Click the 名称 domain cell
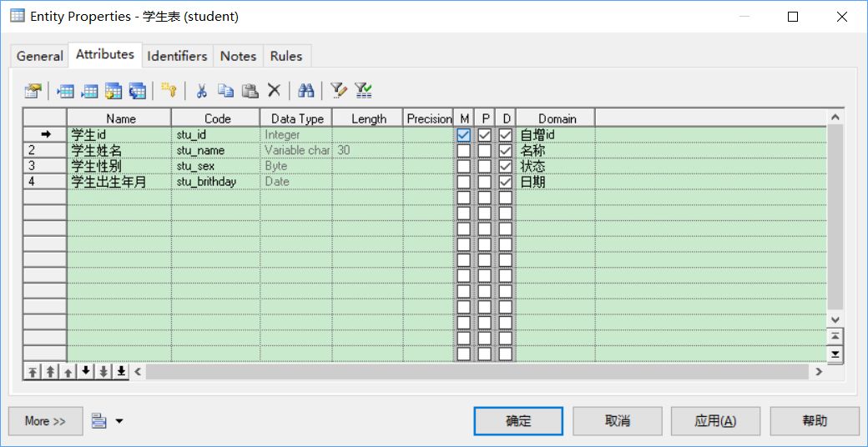Screen dimensions: 868x447 (556, 150)
